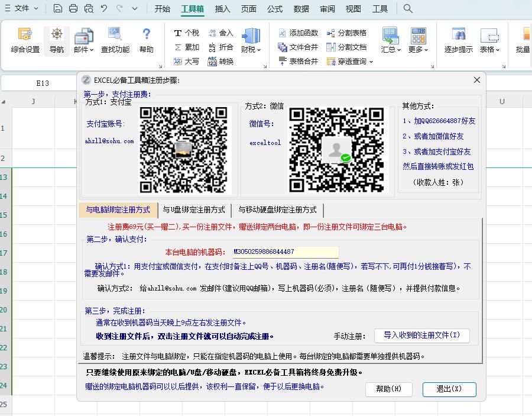Click 导入收到的注册文件(I) button
Image resolution: width=532 pixels, height=416 pixels.
coord(421,336)
